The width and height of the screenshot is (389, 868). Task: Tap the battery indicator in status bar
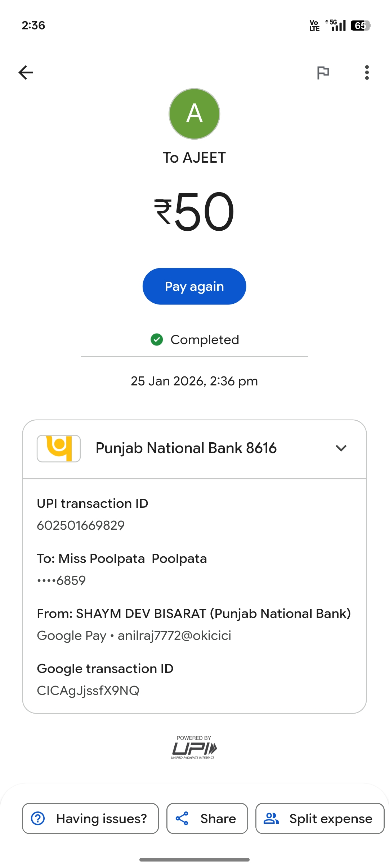pyautogui.click(x=360, y=26)
